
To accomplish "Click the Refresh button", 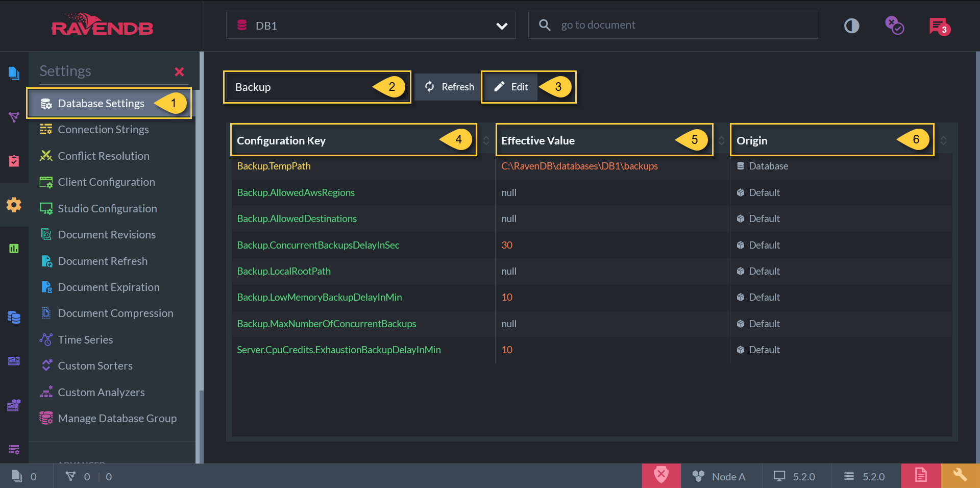I will [x=449, y=87].
